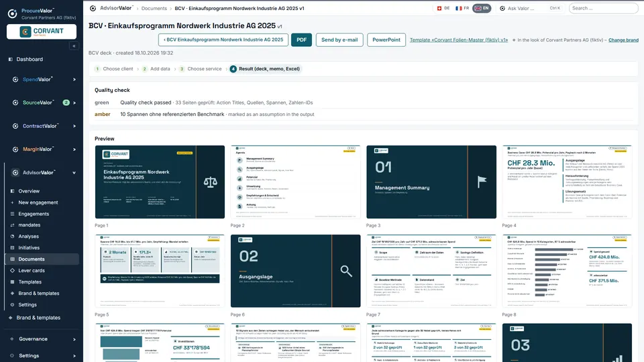Expand the bottom Settings menu chevron
The image size is (644, 362).
click(74, 356)
